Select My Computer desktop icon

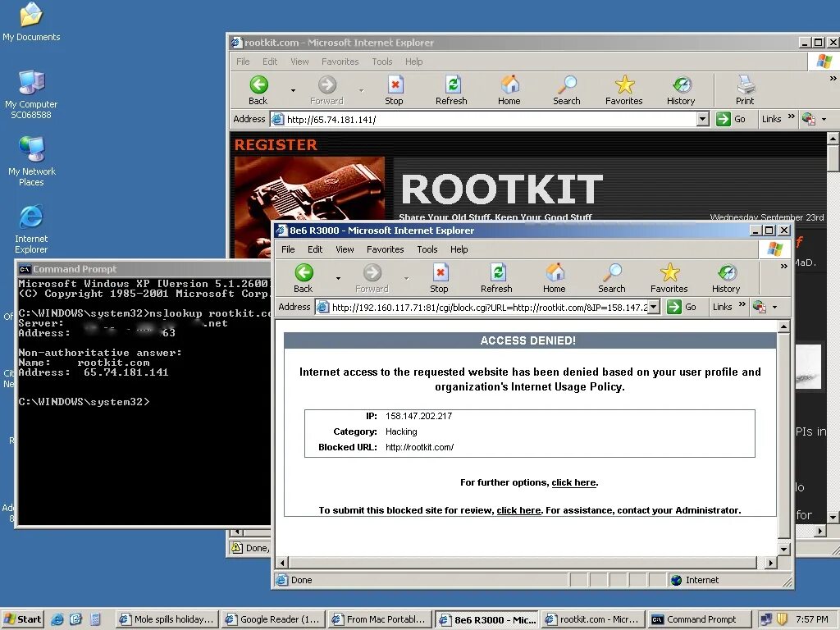point(31,94)
